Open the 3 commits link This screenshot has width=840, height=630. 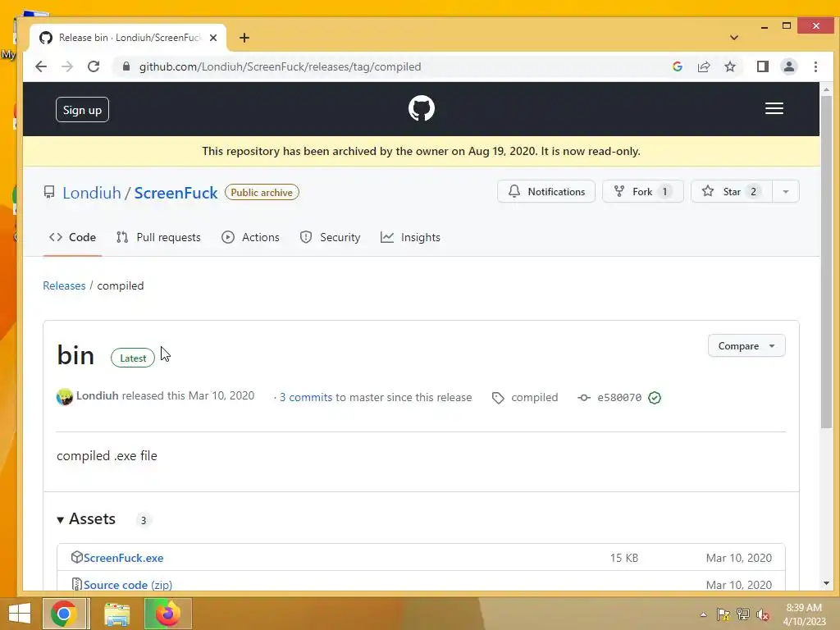pyautogui.click(x=306, y=398)
